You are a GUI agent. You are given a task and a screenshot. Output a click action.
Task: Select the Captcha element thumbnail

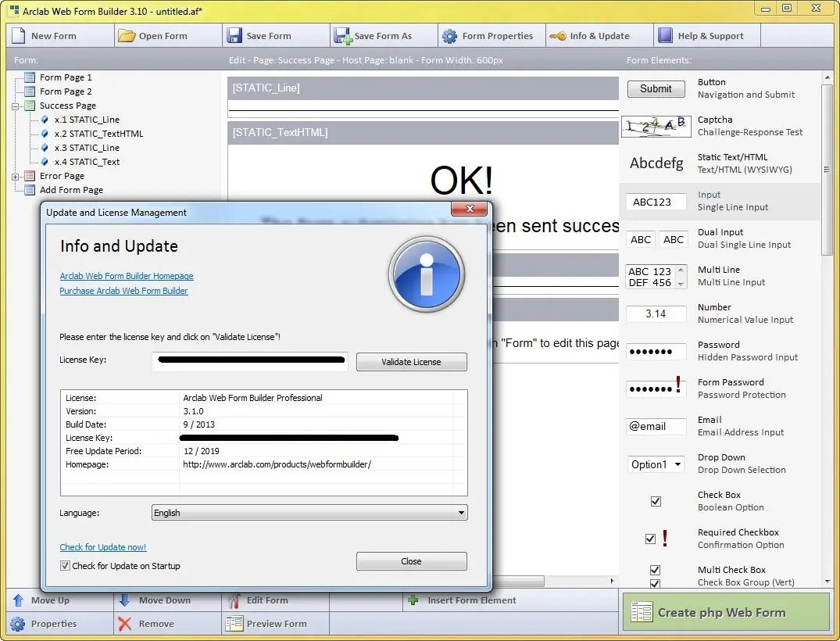(x=656, y=126)
